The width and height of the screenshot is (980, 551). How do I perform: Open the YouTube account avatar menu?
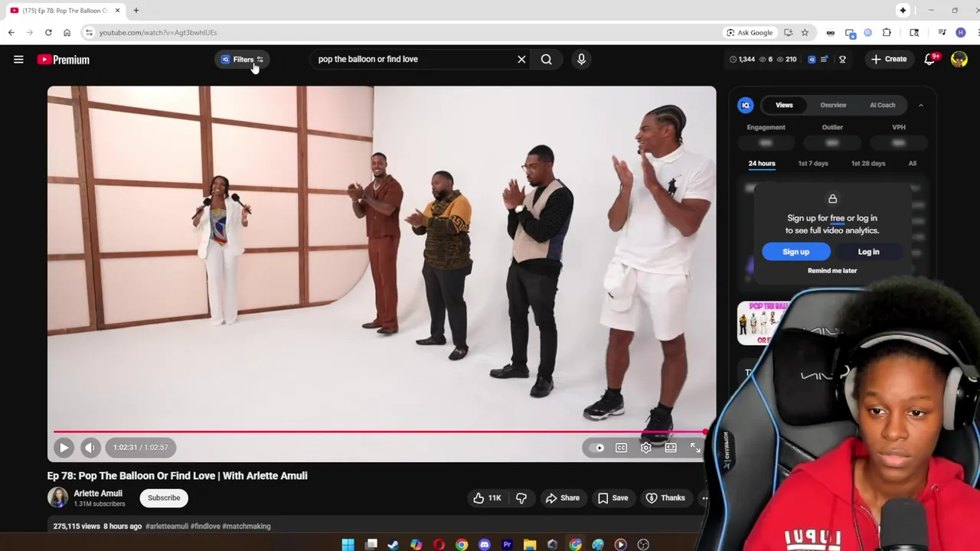(x=959, y=59)
